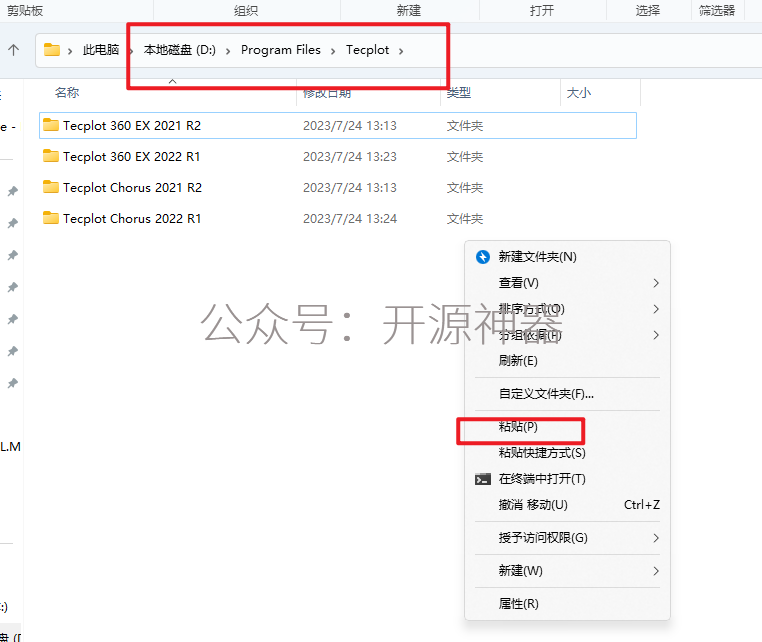Select Tecplot 360 EX 2022 R1 name
The height and width of the screenshot is (642, 762).
[131, 156]
